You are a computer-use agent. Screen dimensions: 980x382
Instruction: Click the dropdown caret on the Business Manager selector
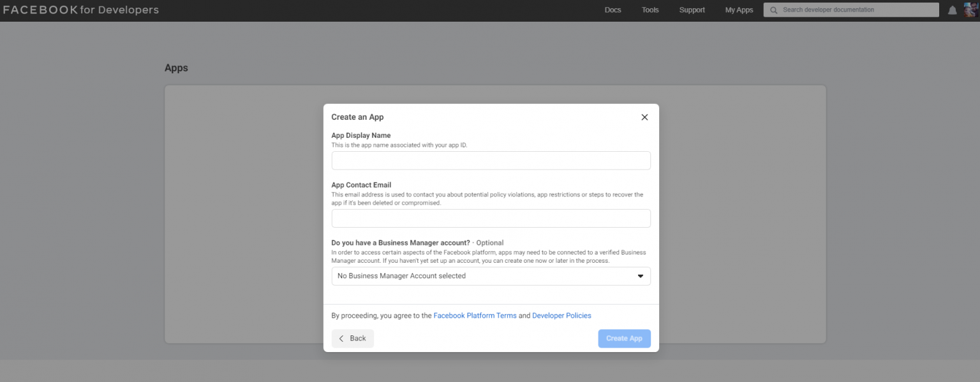pos(640,275)
